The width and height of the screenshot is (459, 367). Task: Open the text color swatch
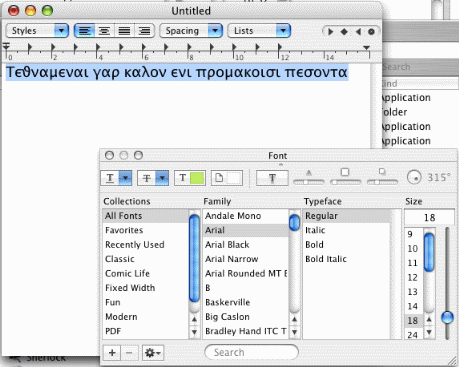tap(190, 178)
